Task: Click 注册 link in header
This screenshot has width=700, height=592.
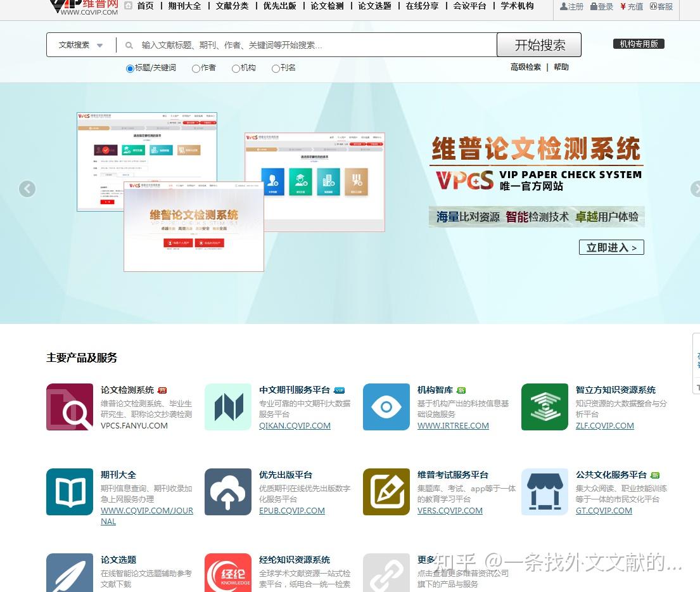Action: (x=571, y=7)
